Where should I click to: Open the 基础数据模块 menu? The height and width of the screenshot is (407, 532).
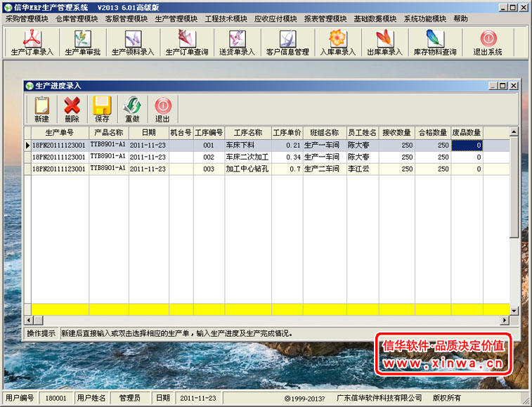[x=375, y=19]
